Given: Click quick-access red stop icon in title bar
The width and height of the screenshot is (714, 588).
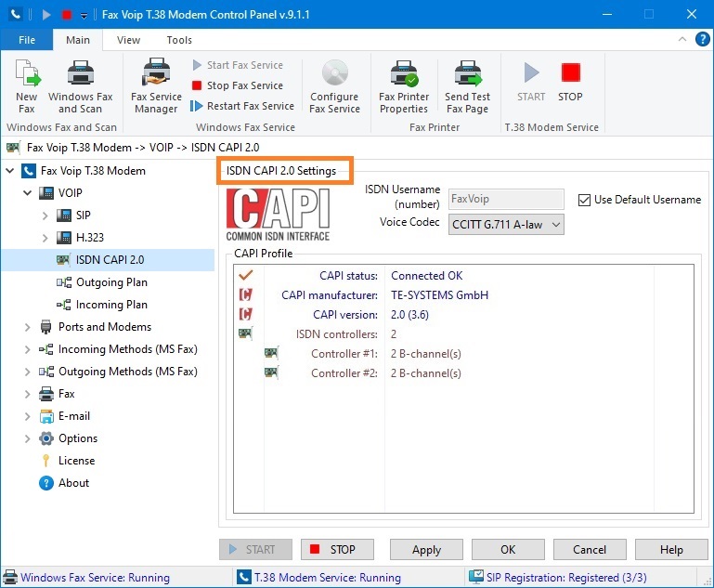Looking at the screenshot, I should click(67, 15).
